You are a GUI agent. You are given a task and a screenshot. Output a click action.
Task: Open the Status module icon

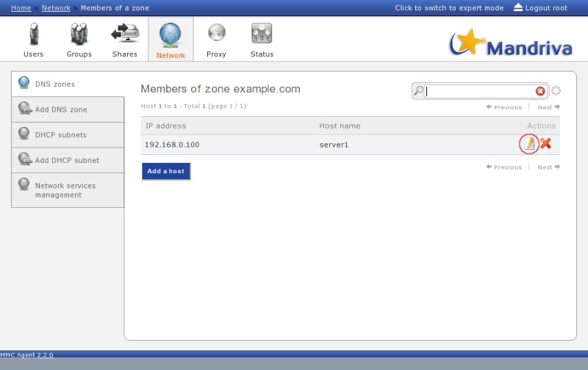262,34
